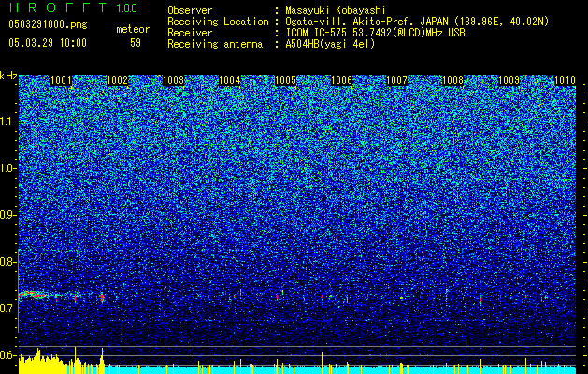Click the 1002 time marker
This screenshot has width=588, height=374.
(x=118, y=80)
